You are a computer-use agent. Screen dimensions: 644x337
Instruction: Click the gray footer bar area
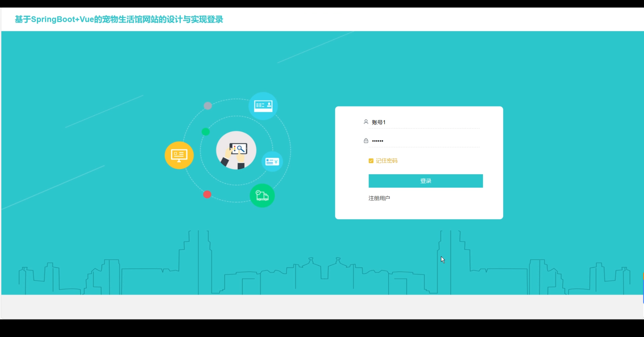pyautogui.click(x=322, y=306)
